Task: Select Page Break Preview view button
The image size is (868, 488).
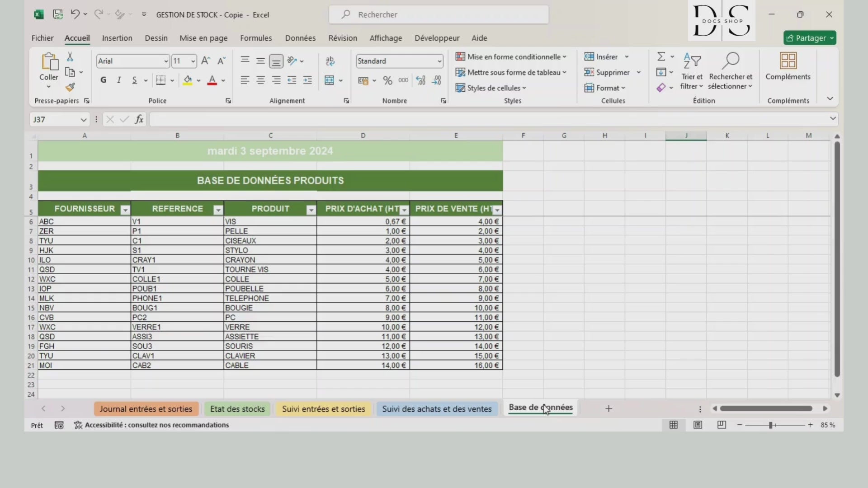Action: [x=722, y=425]
